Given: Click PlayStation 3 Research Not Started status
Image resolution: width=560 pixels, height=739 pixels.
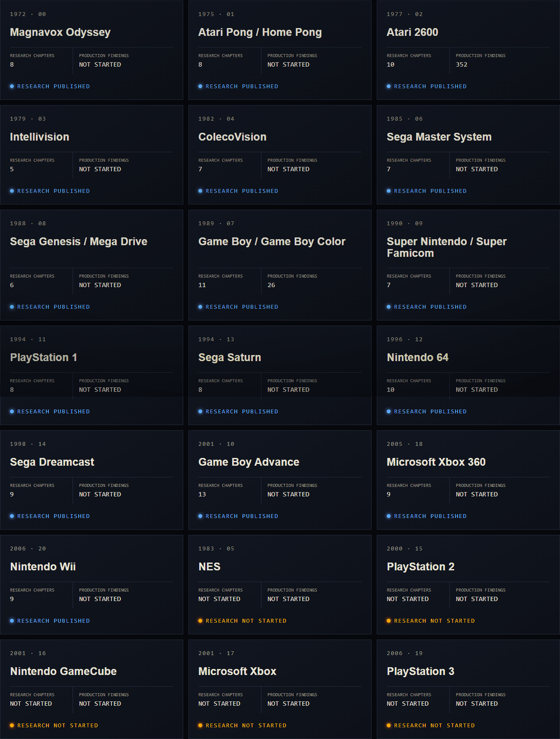Looking at the screenshot, I should tap(431, 726).
